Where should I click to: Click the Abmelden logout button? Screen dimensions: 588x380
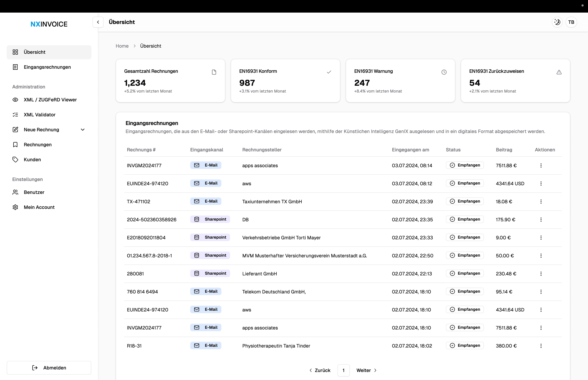click(49, 368)
